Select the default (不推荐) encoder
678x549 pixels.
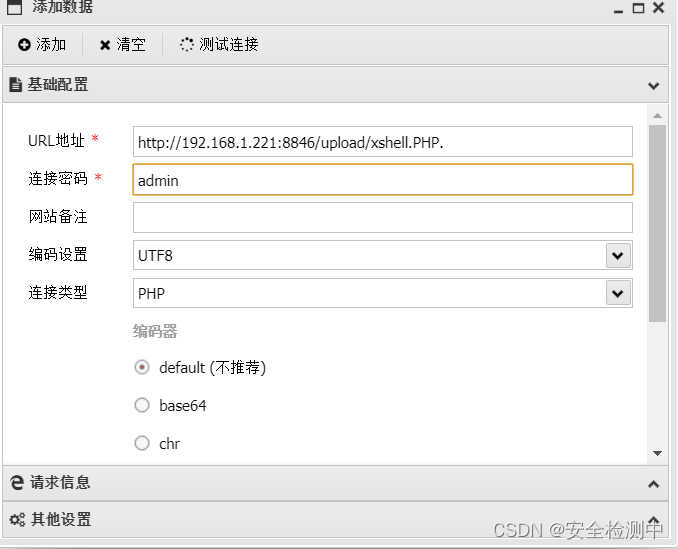pyautogui.click(x=141, y=367)
